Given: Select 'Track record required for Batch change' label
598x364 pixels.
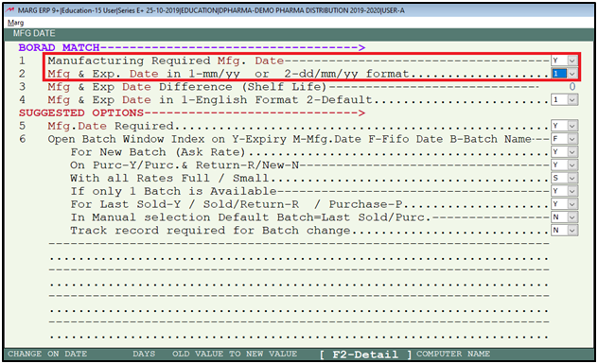Looking at the screenshot, I should click(210, 230).
